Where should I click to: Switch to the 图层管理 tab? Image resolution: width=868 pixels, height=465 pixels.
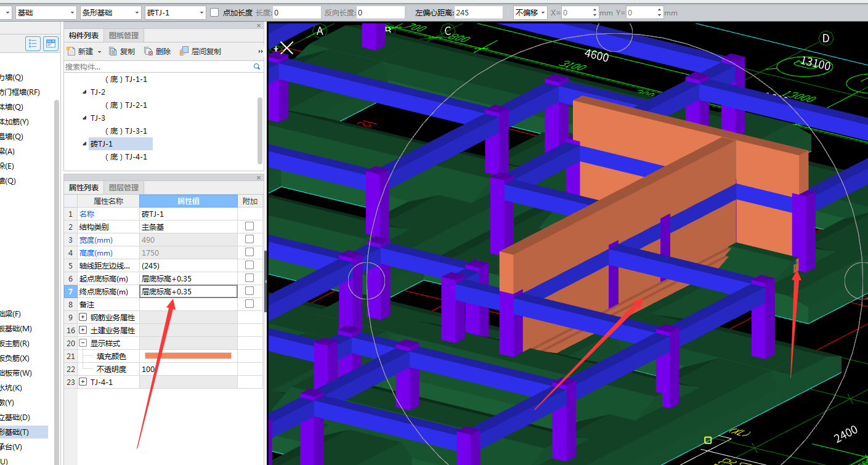(124, 188)
